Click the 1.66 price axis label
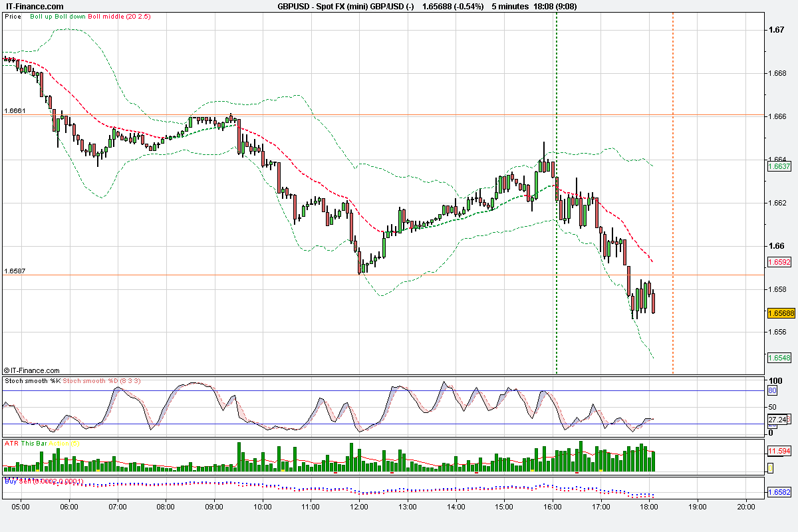Screen dimensions: 798x532 (777, 246)
